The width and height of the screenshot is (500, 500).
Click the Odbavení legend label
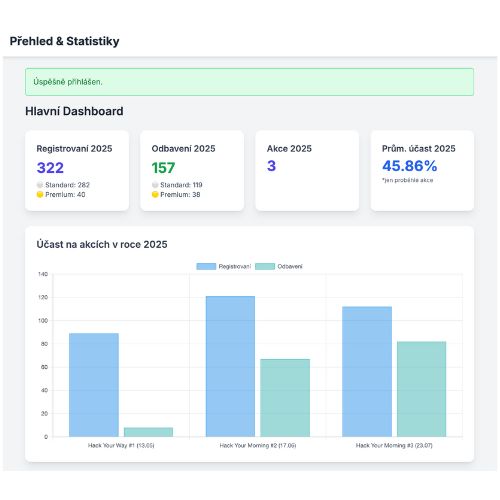point(290,266)
